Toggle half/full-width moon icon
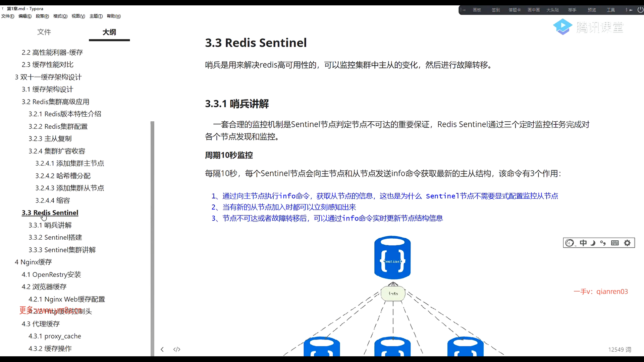Viewport: 644px width, 362px height. [593, 243]
